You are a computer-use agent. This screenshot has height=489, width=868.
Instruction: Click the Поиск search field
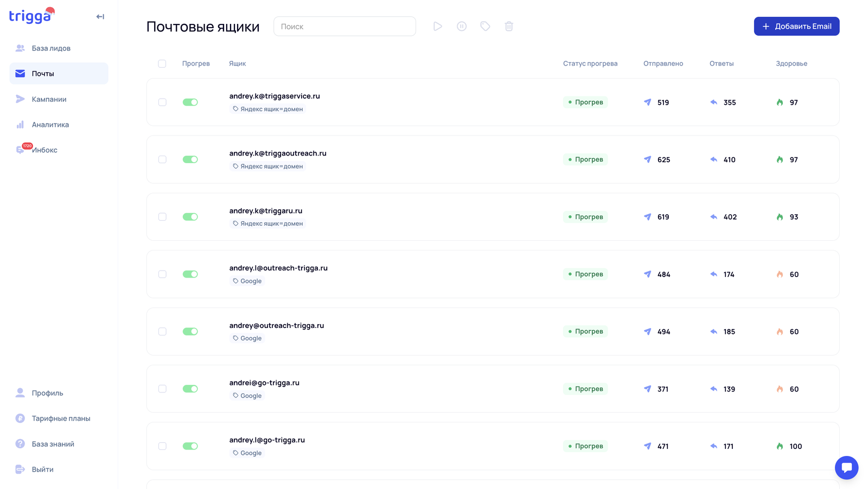coord(344,27)
